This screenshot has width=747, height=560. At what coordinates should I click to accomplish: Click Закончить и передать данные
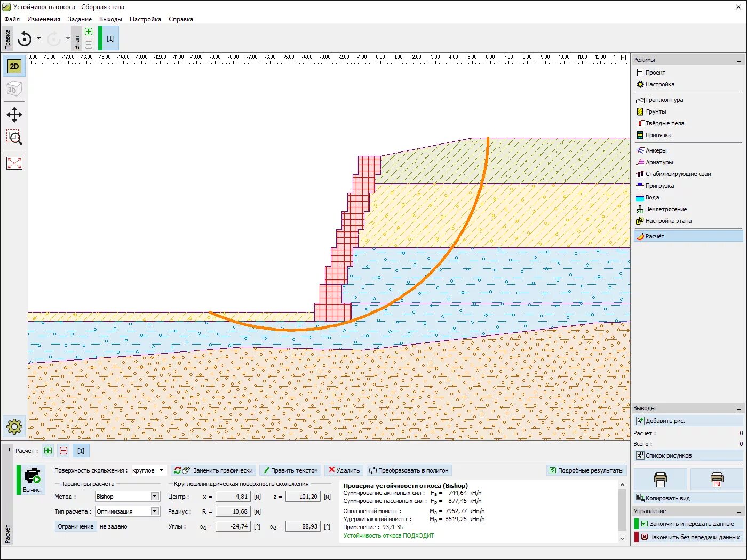point(688,524)
